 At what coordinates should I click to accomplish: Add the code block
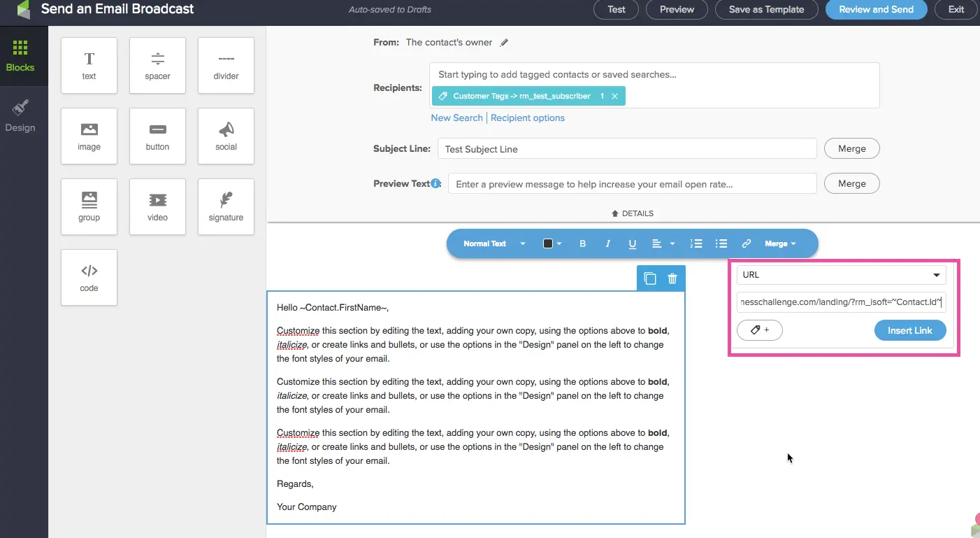click(89, 278)
